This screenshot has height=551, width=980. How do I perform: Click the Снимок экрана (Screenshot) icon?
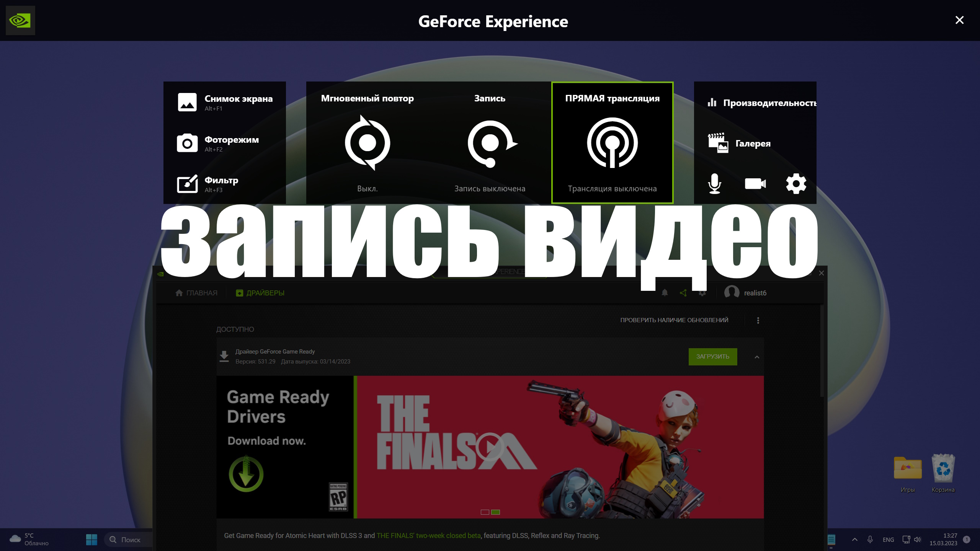point(186,101)
